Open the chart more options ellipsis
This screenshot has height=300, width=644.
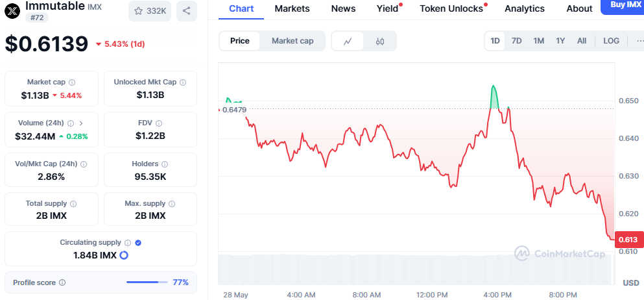tap(640, 41)
